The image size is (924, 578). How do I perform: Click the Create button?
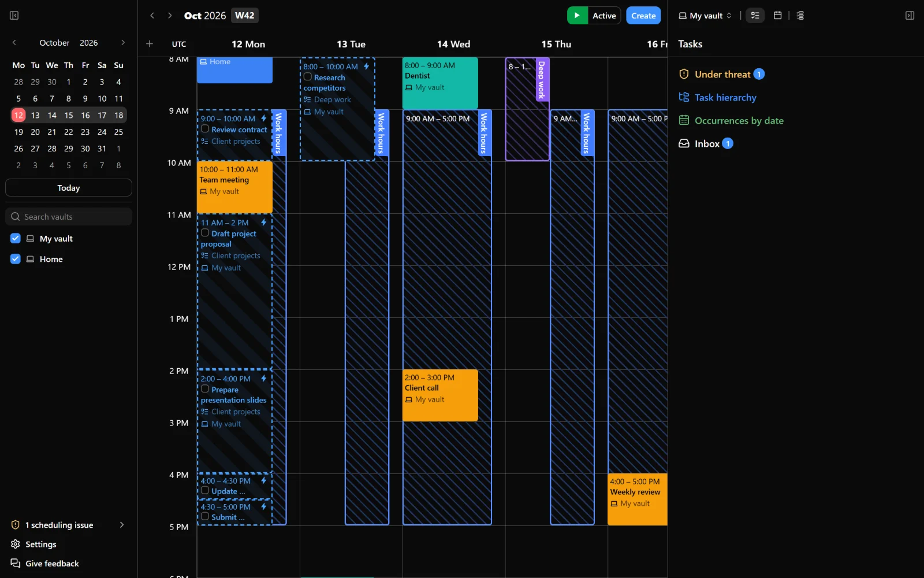click(x=643, y=16)
